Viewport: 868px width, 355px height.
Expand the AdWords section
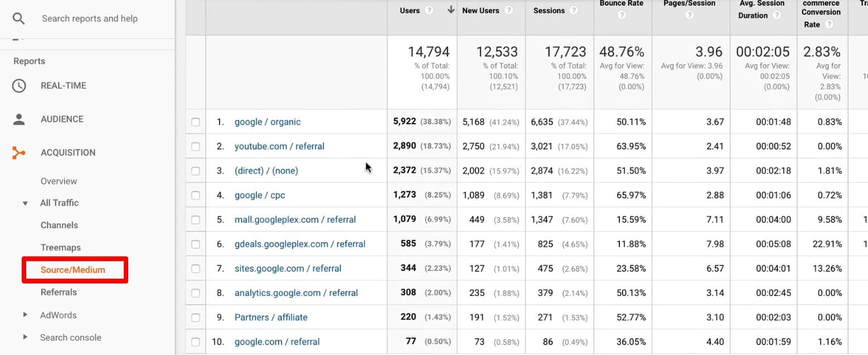[25, 315]
